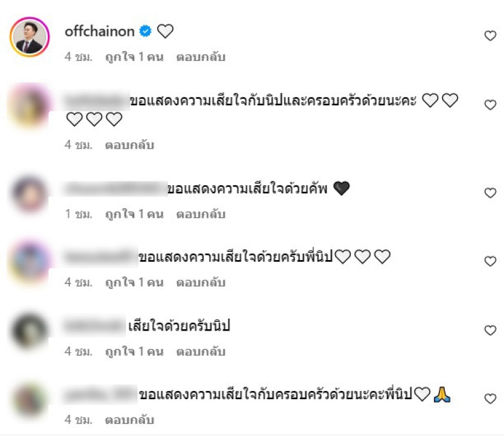Like the comment with praying hands emoji

tap(490, 399)
